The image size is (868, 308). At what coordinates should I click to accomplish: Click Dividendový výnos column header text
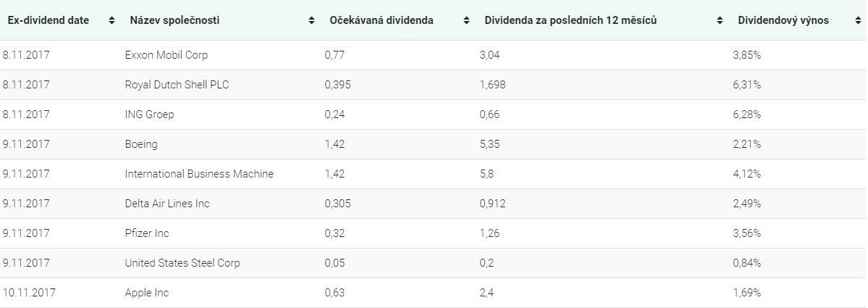point(783,20)
